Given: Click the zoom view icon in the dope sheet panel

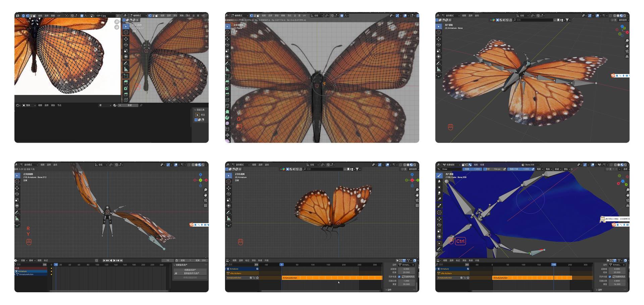Looking at the screenshot, I should click(205, 190).
